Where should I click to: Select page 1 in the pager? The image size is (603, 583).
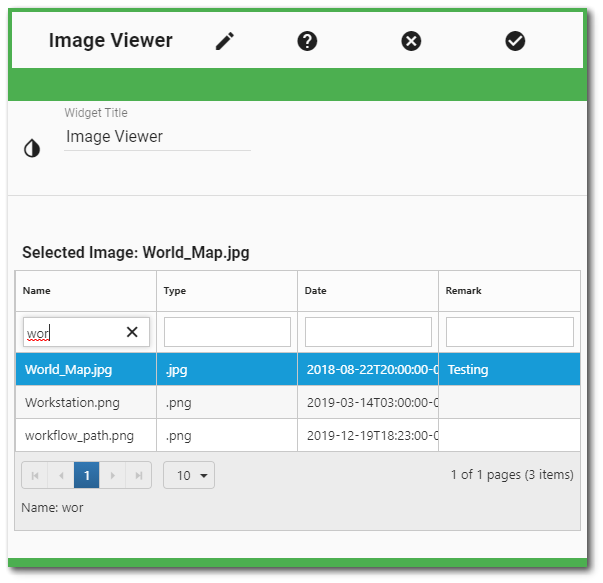tap(87, 476)
